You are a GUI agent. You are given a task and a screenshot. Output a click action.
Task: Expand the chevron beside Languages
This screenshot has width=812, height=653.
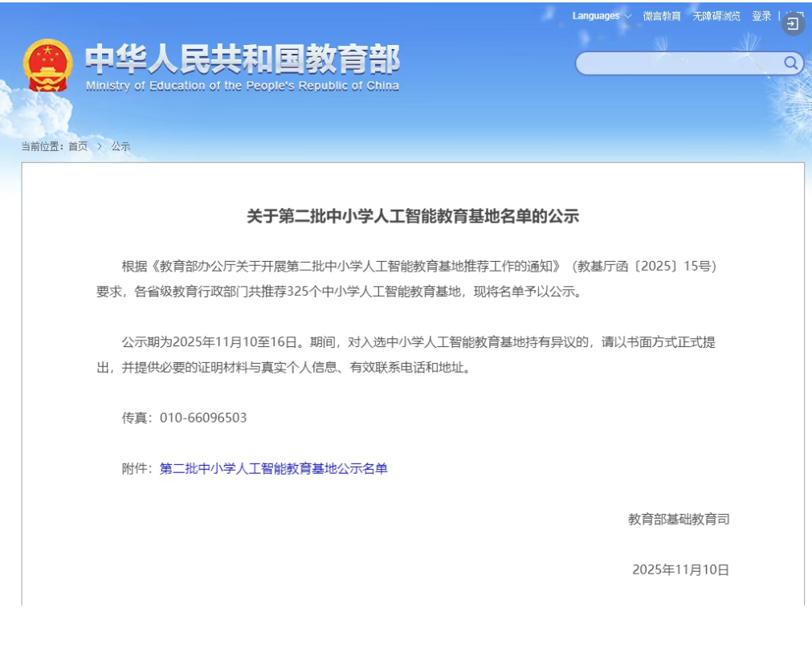point(627,16)
